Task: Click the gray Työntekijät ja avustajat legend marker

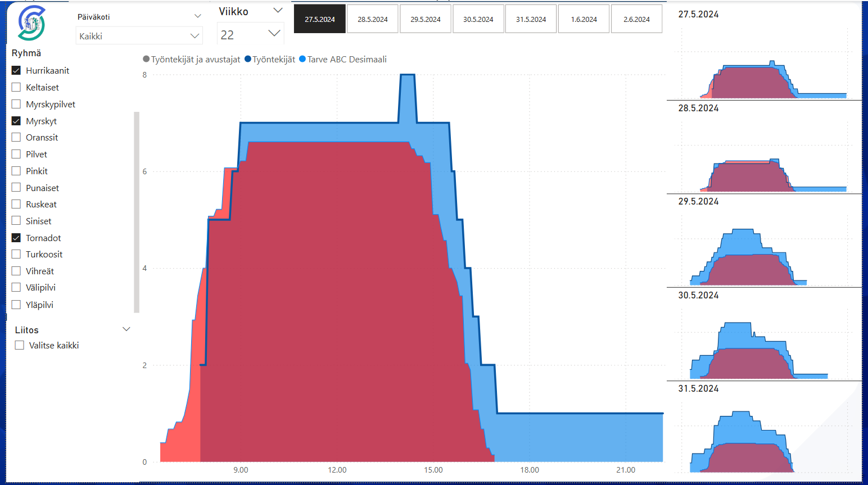Action: tap(146, 60)
